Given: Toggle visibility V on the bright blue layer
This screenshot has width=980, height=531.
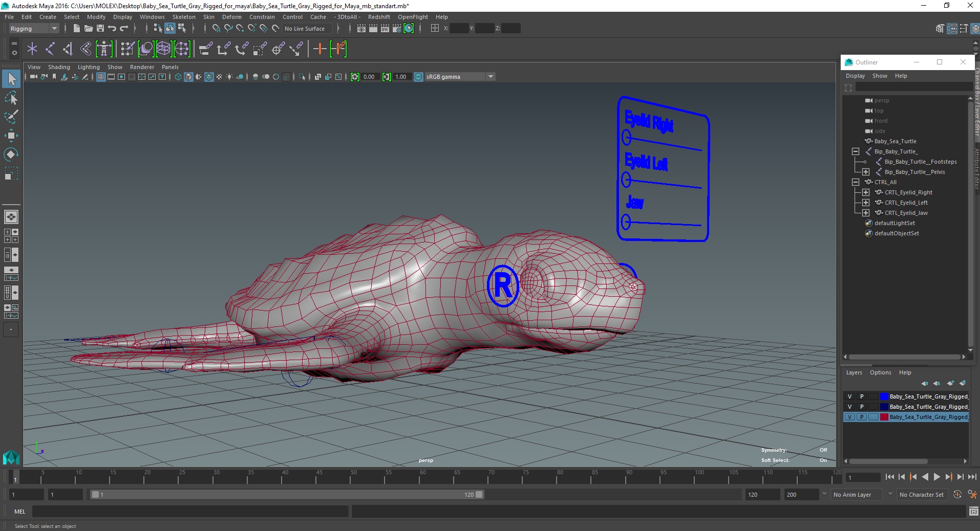Looking at the screenshot, I should pyautogui.click(x=850, y=396).
